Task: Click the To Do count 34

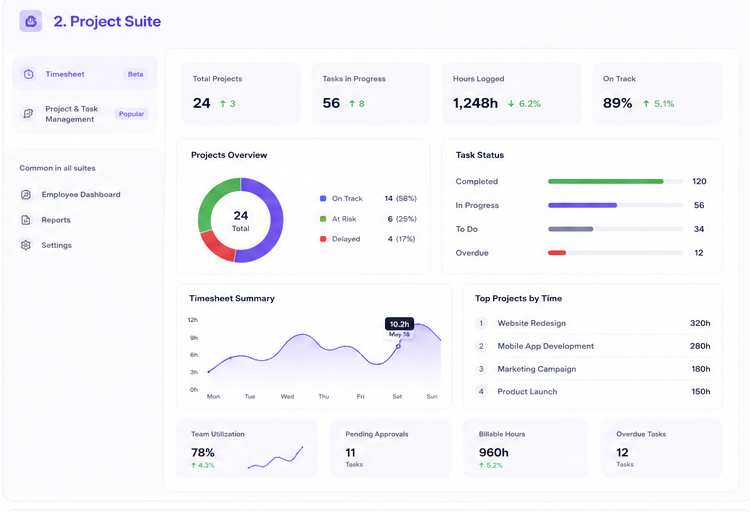Action: (x=699, y=229)
